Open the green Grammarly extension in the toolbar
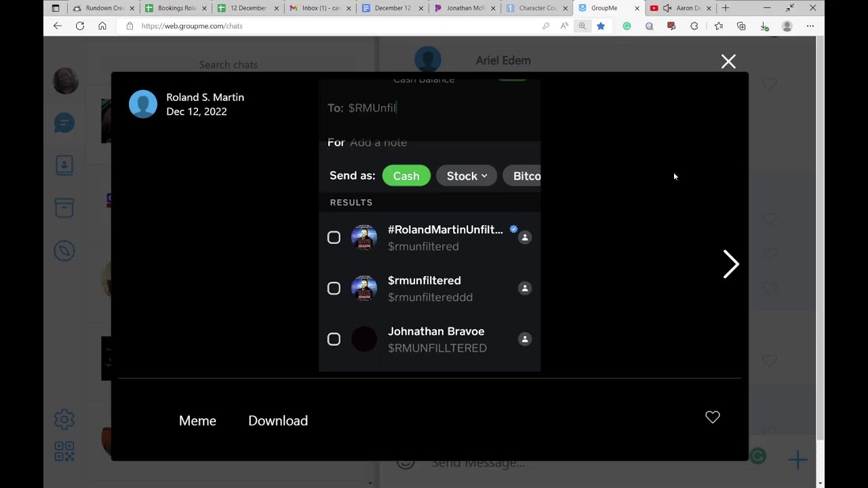Image resolution: width=868 pixels, height=488 pixels. tap(627, 26)
